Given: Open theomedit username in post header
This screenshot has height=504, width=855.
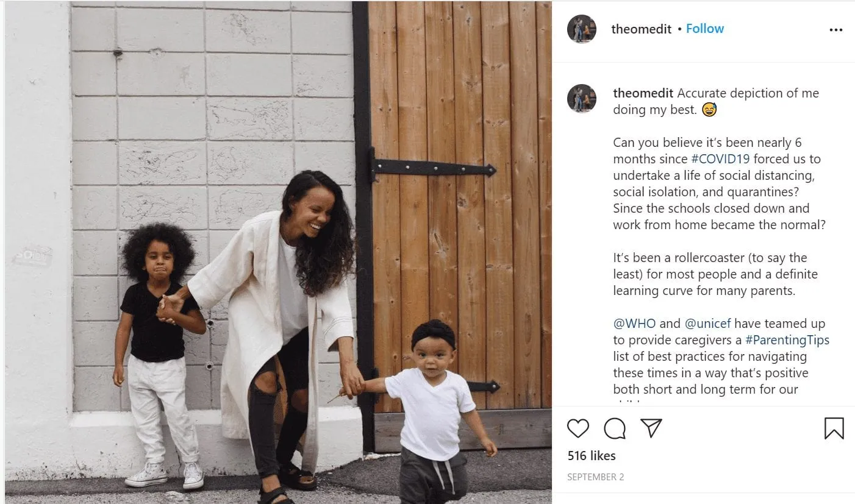Looking at the screenshot, I should click(641, 29).
